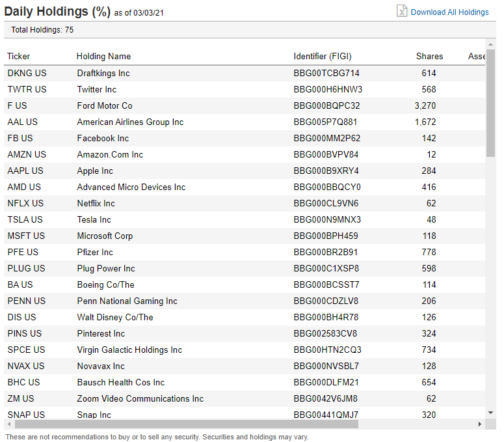504x442 pixels.
Task: Click Plug Power Inc holding name
Action: point(106,269)
